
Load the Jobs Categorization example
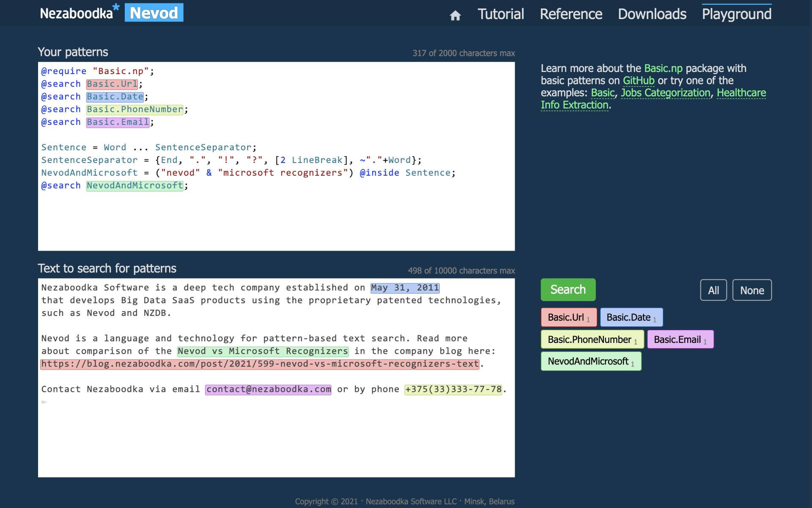tap(665, 93)
